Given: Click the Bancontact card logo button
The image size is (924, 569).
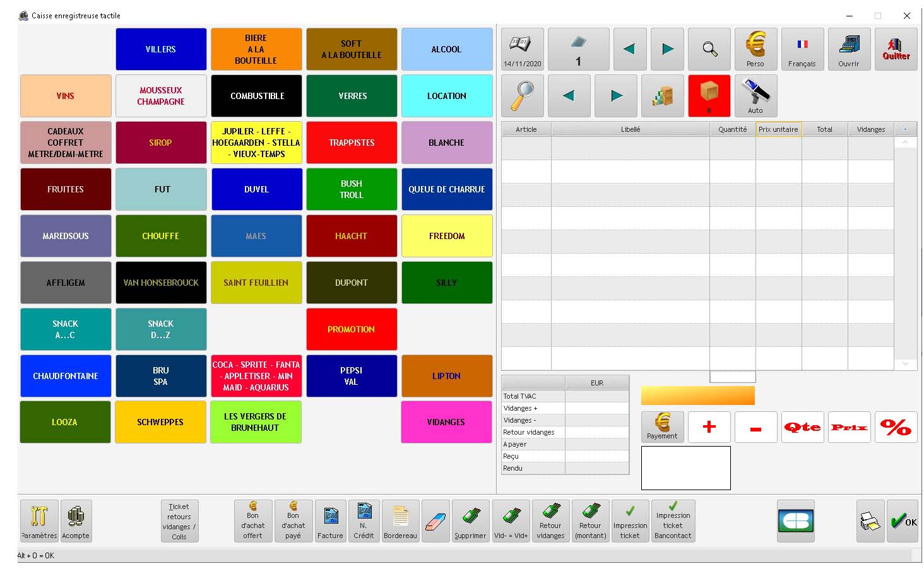Looking at the screenshot, I should 796,521.
